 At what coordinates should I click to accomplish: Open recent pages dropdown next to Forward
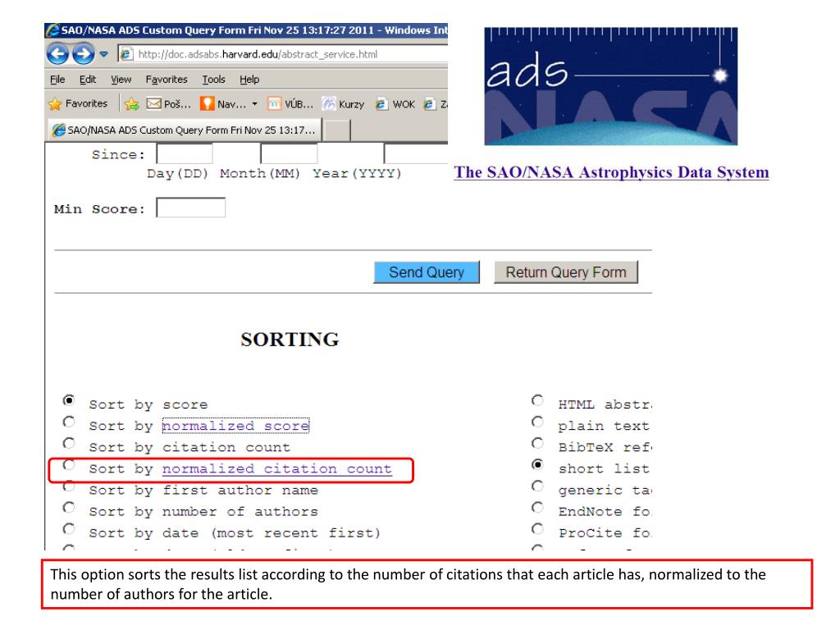(104, 54)
